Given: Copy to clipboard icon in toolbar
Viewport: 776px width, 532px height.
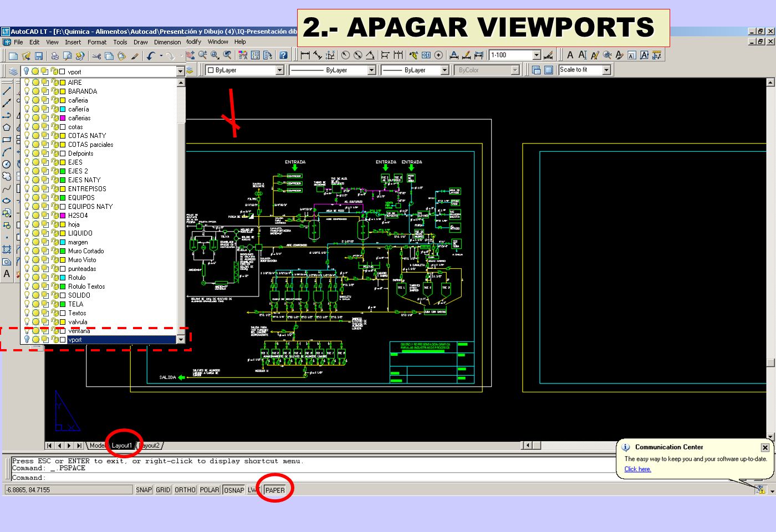Looking at the screenshot, I should 109,55.
